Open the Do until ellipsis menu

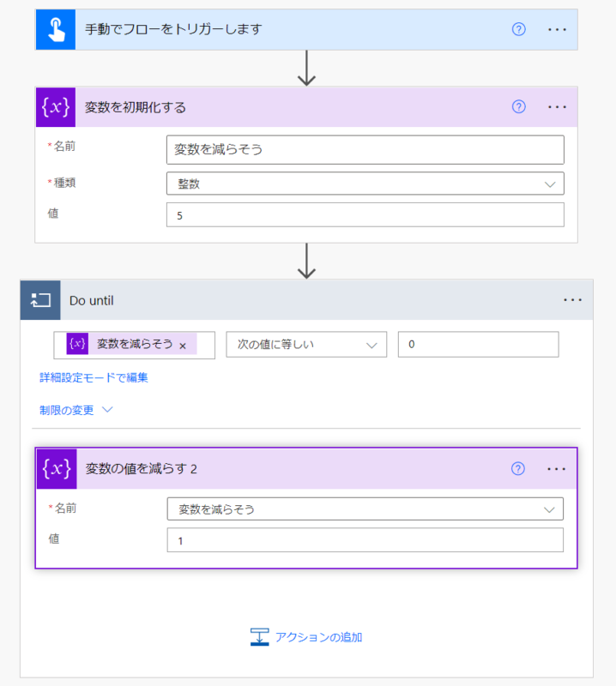572,300
